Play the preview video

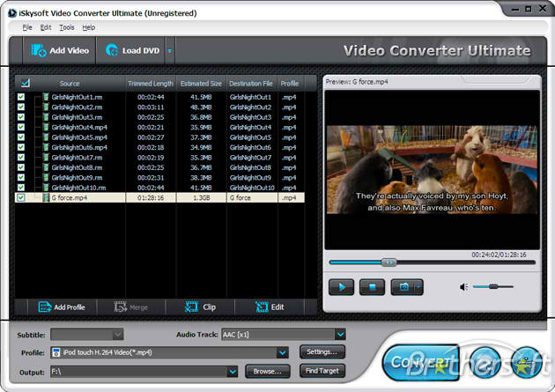point(341,287)
